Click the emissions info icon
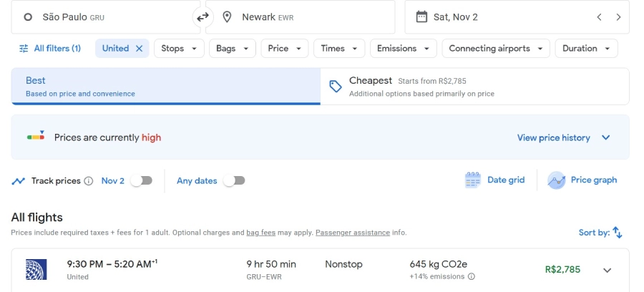 471,276
